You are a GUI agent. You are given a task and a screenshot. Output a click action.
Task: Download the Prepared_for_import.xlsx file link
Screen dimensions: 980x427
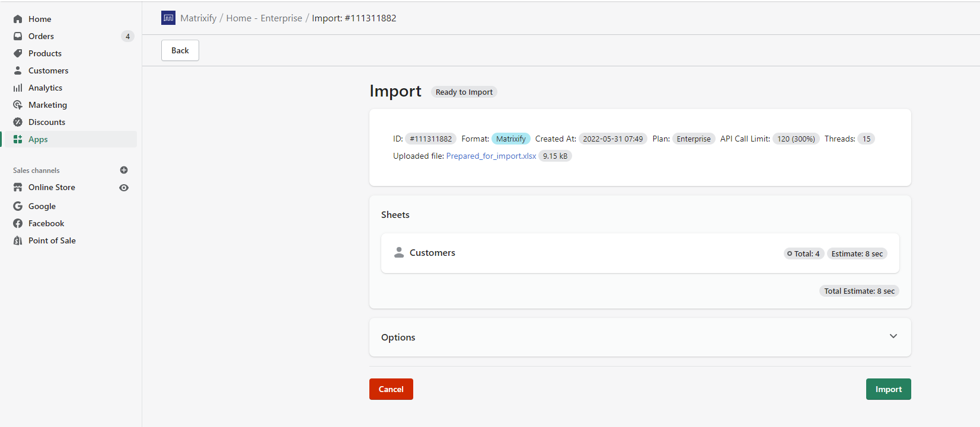[491, 156]
